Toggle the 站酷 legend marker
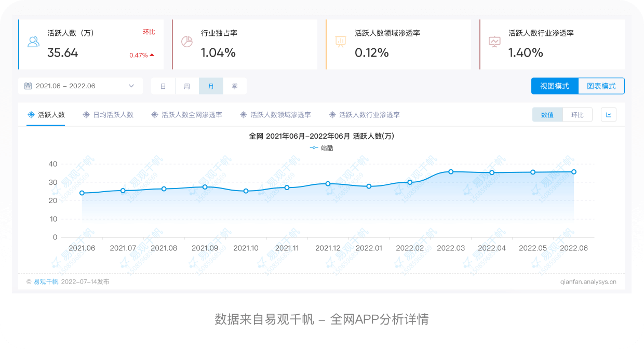This screenshot has width=644, height=349. coord(314,148)
